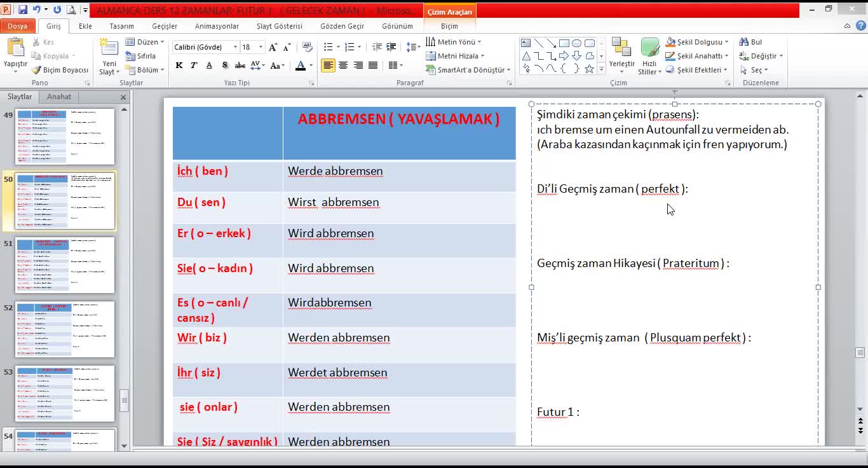Viewport: 868px width, 468px height.
Task: Click the main slide vertical scrollbar thumb
Action: point(860,352)
